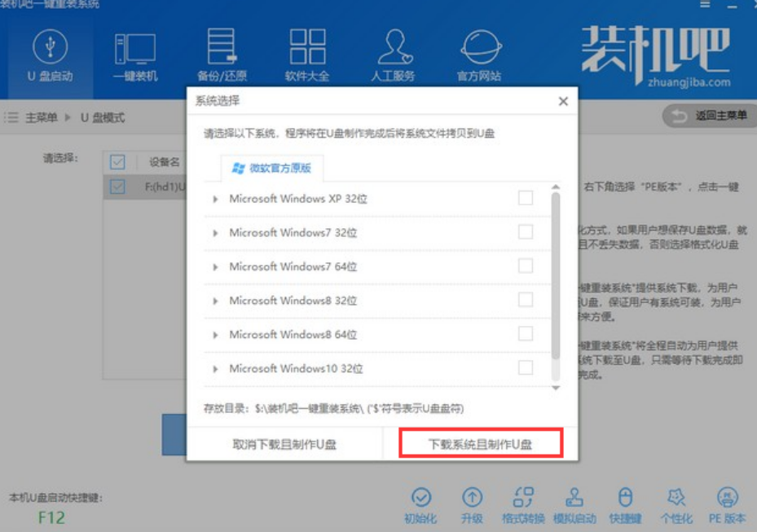757x532 pixels.
Task: Click the U盘模式 breadcrumb
Action: coord(103,117)
